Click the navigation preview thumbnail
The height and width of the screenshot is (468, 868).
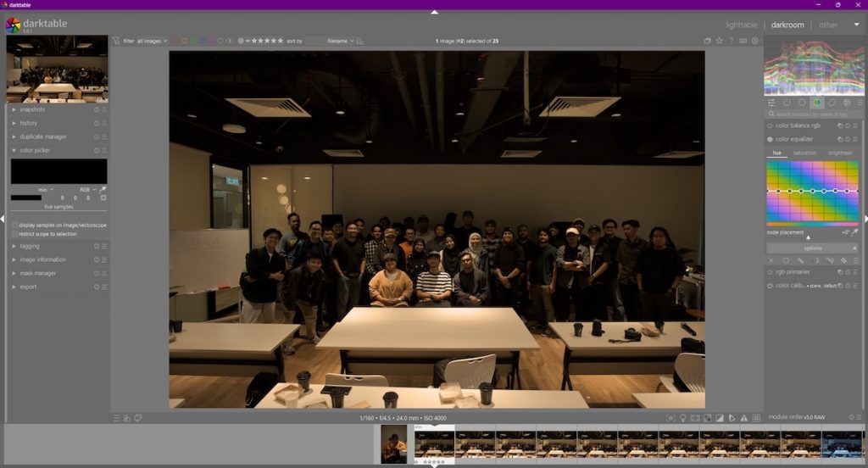(58, 69)
